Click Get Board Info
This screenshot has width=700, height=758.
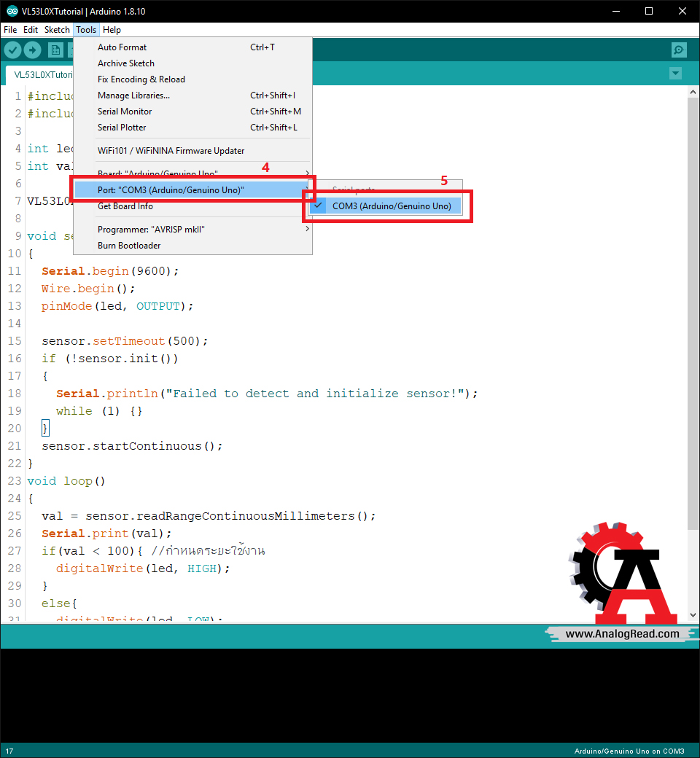[x=192, y=206]
